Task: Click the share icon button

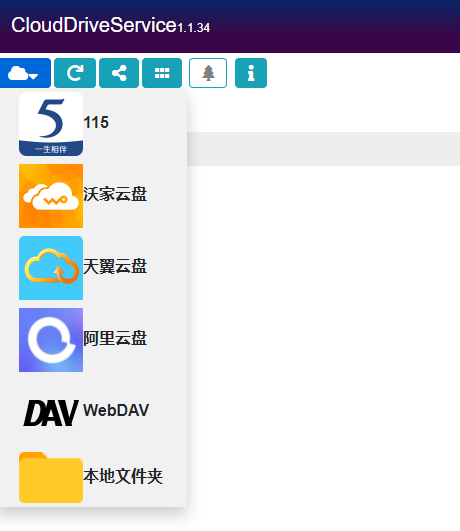Action: (x=119, y=73)
